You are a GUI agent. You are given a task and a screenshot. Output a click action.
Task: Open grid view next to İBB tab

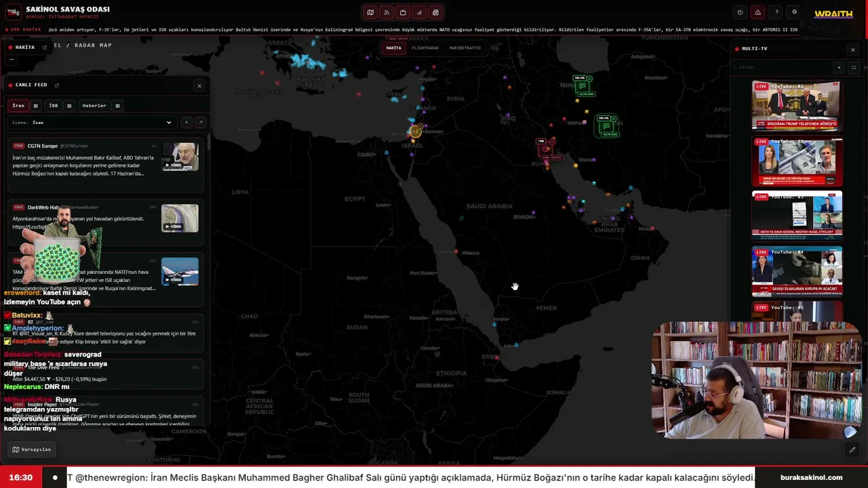pyautogui.click(x=68, y=106)
